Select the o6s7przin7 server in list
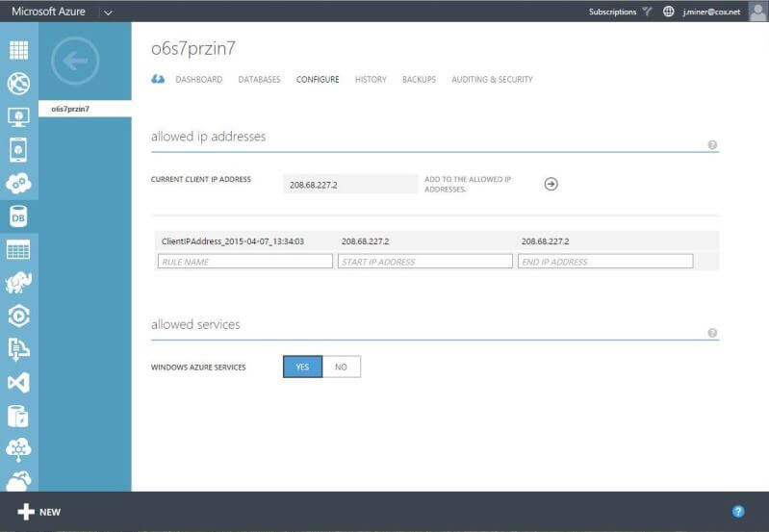The image size is (769, 532). 70,109
